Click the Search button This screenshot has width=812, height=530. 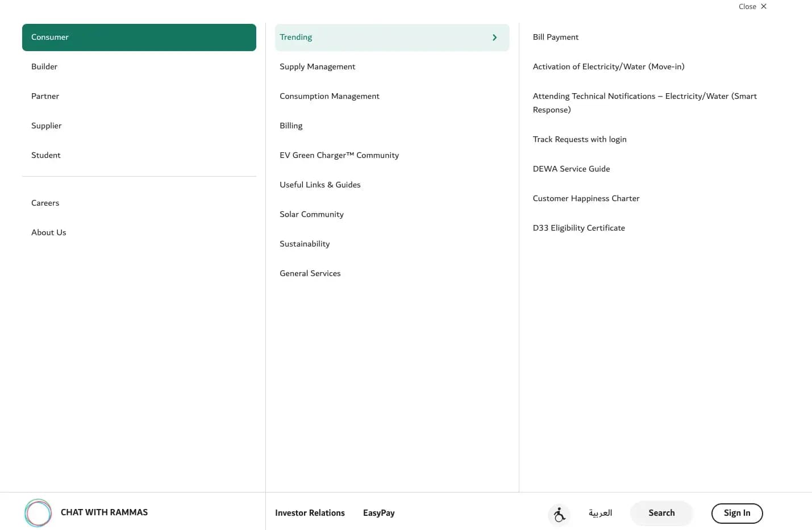[x=661, y=513]
